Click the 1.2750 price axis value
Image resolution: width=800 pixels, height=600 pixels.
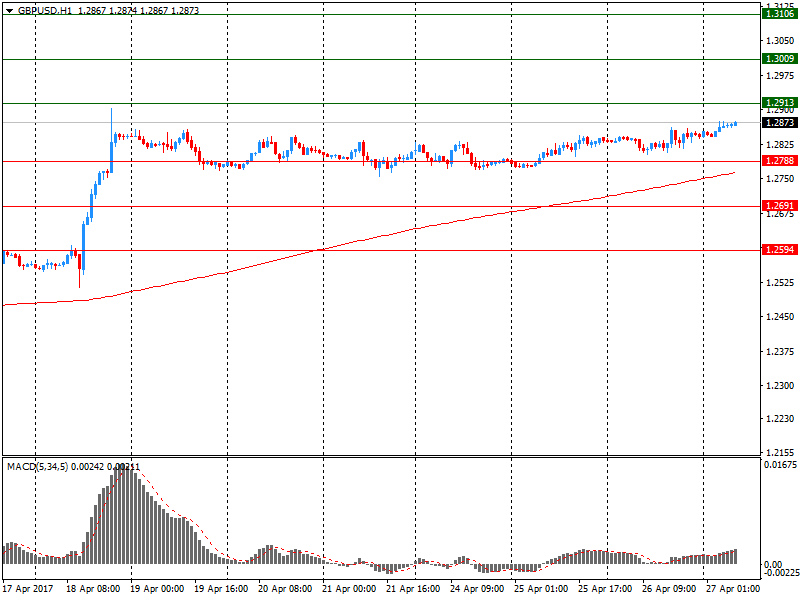click(x=780, y=179)
